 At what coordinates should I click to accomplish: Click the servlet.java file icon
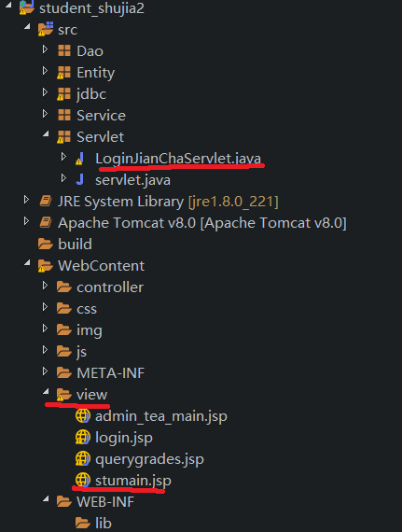coord(80,179)
